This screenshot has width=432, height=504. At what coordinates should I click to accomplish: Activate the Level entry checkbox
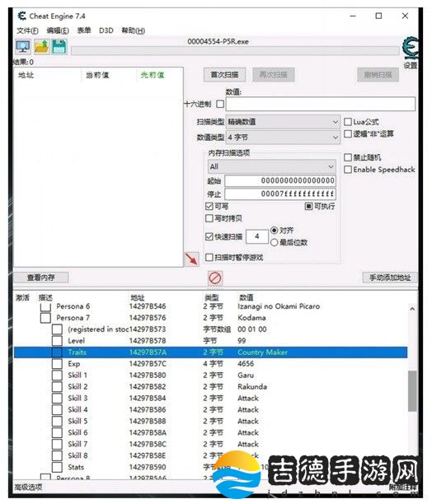coord(57,341)
